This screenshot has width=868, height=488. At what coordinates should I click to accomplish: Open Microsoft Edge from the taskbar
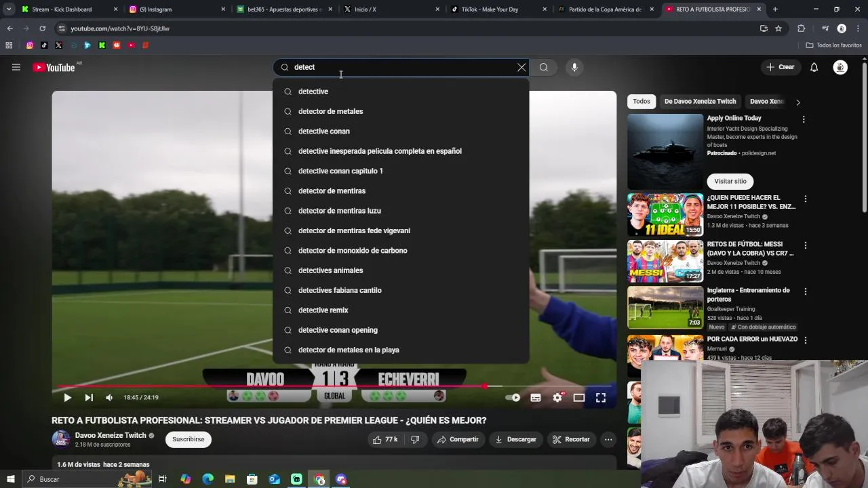point(208,479)
